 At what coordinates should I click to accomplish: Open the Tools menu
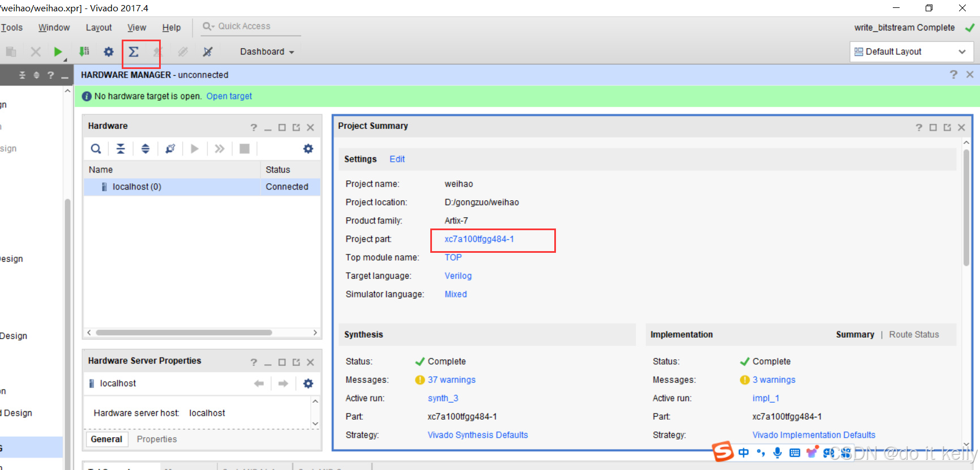click(x=11, y=27)
